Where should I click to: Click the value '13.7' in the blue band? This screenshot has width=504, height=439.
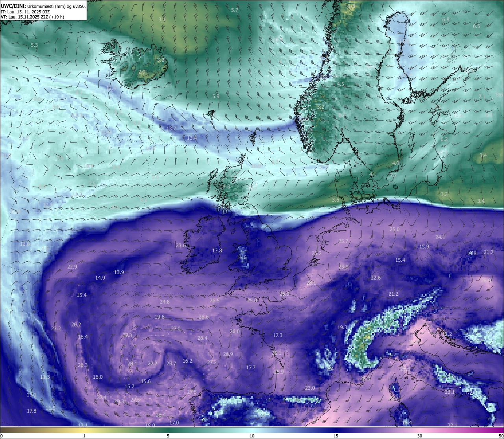tap(171, 128)
